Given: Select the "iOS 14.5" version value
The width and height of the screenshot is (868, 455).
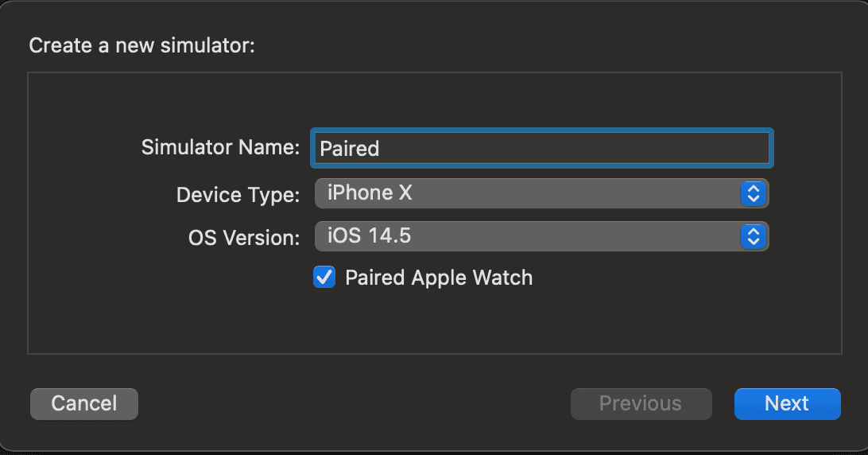Looking at the screenshot, I should (x=369, y=235).
